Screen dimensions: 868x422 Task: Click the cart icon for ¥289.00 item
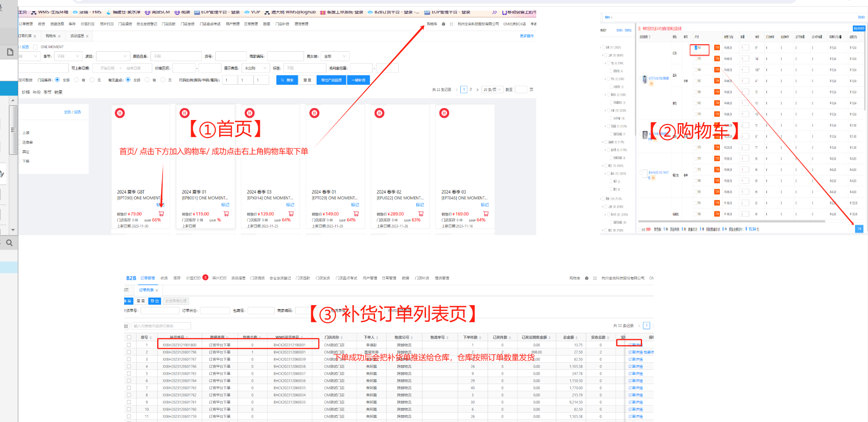421,214
